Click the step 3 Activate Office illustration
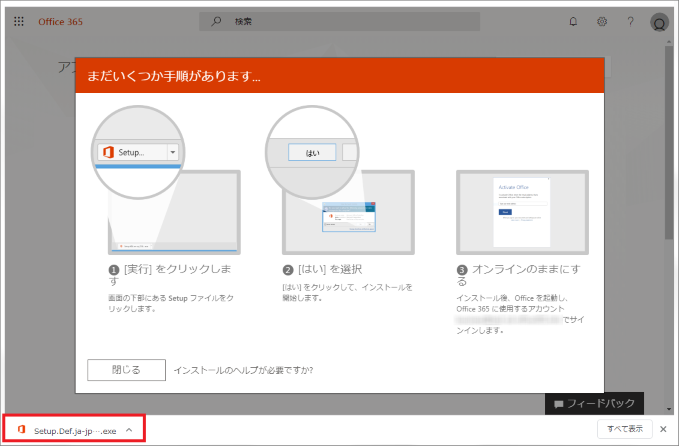The height and width of the screenshot is (446, 679). tap(522, 212)
